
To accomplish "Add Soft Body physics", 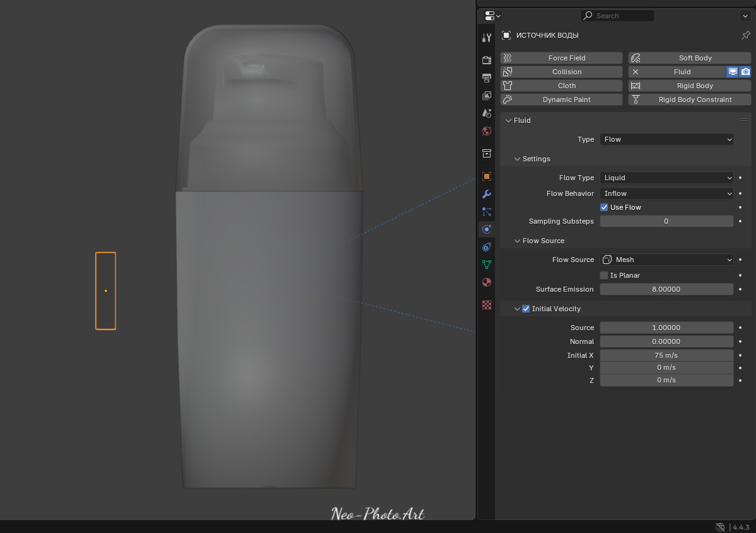I will (x=689, y=58).
